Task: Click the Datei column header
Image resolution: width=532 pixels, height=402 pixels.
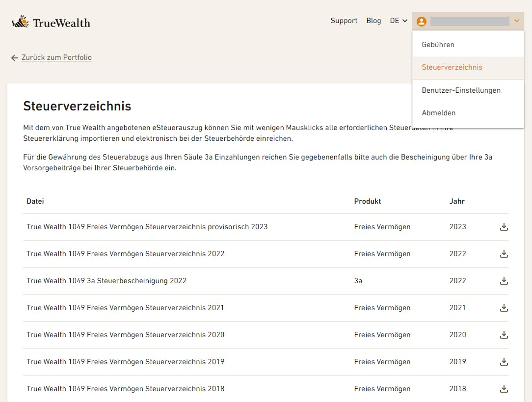Action: pos(35,201)
